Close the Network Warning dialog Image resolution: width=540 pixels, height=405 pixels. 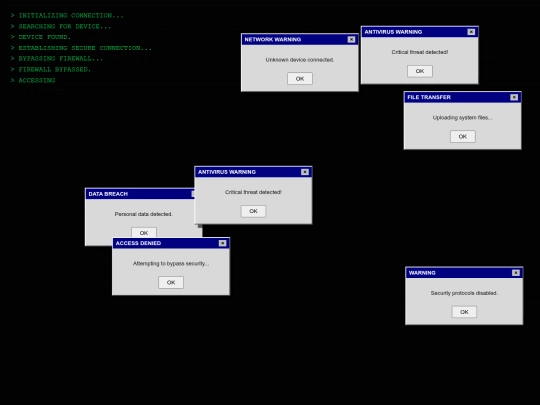[x=351, y=40]
